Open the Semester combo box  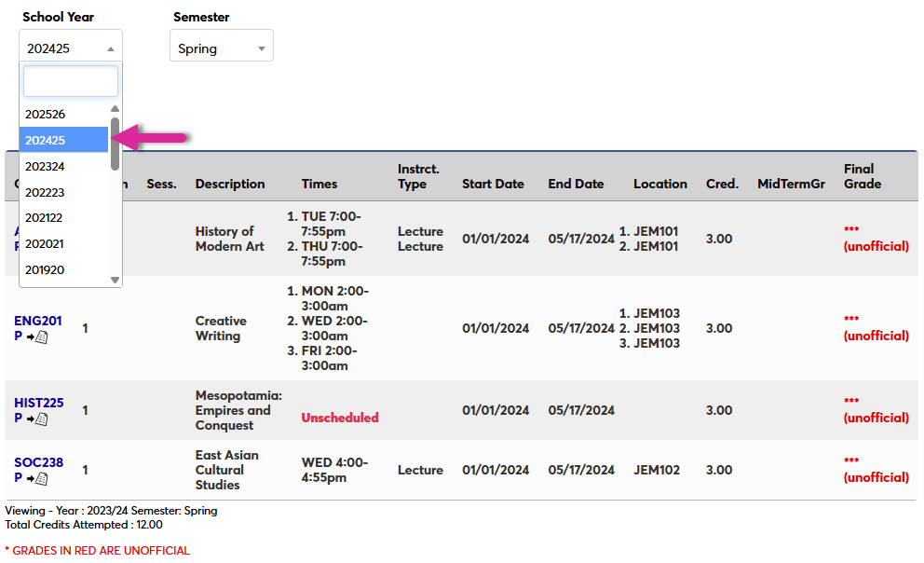coord(221,45)
